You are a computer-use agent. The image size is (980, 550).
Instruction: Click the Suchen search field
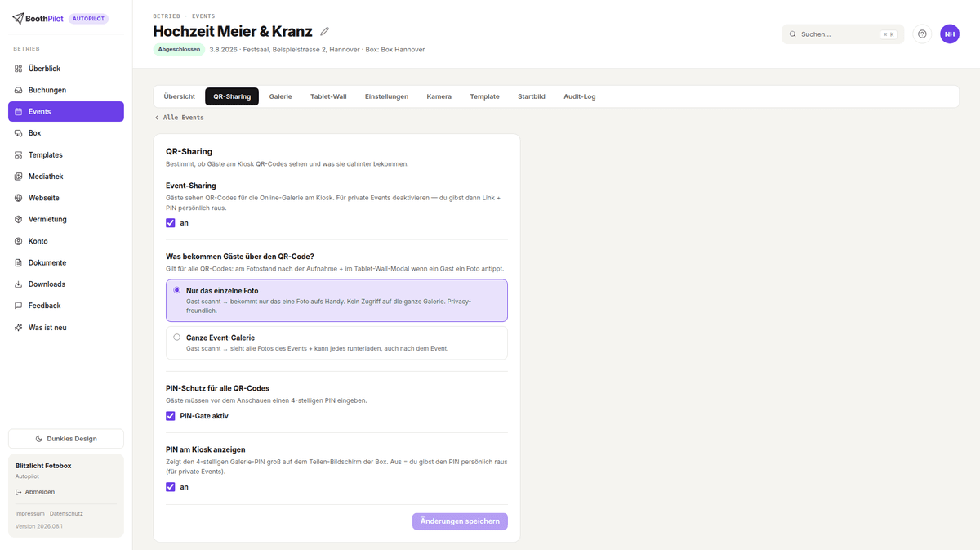841,34
